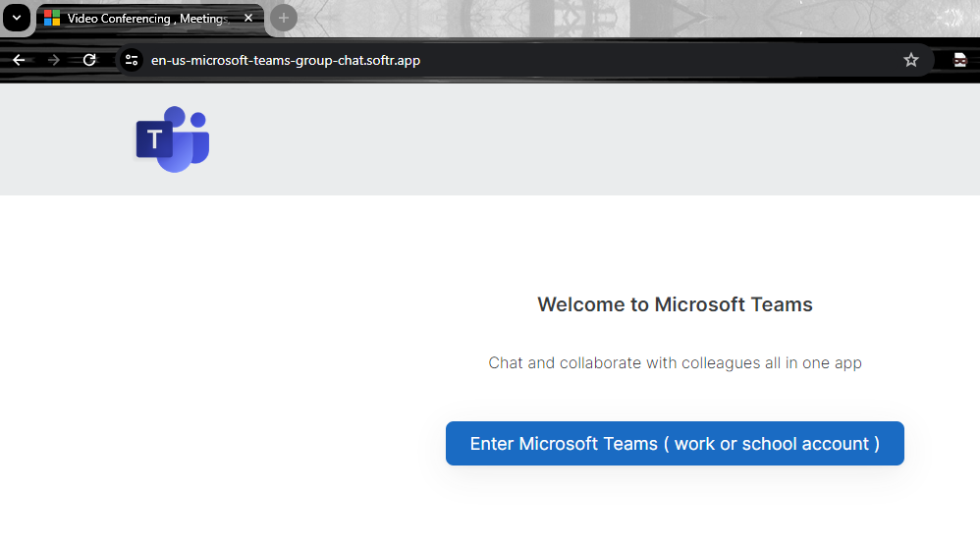The width and height of the screenshot is (980, 547).
Task: Click the address bar URL text
Action: pyautogui.click(x=285, y=60)
